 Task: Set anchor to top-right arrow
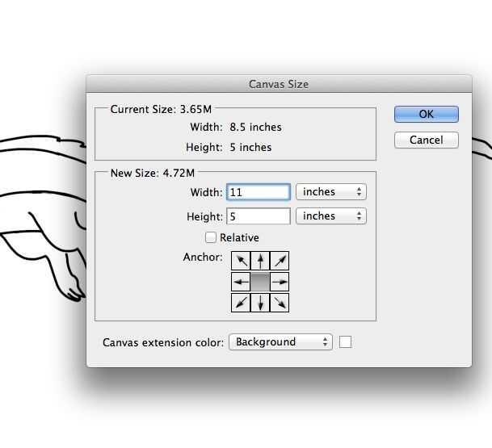(x=280, y=261)
